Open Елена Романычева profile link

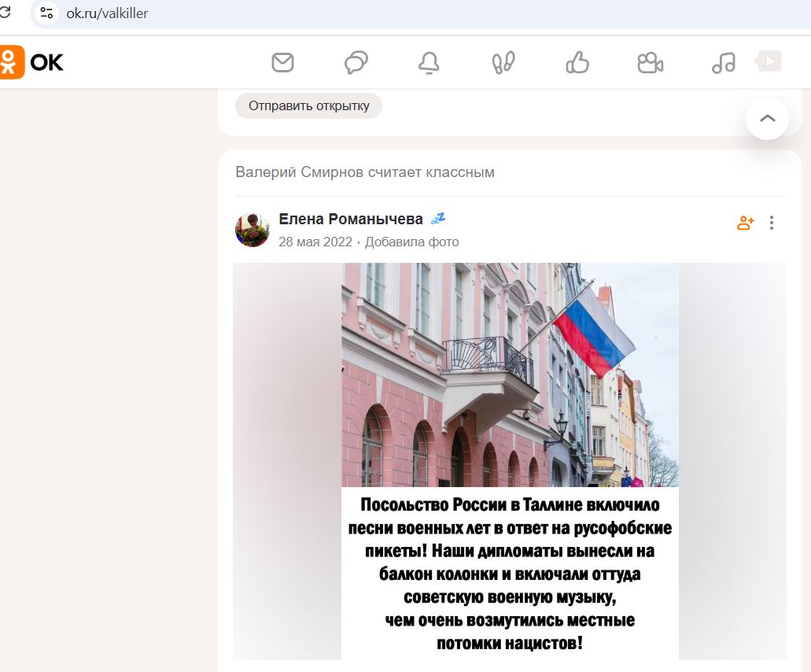(351, 220)
